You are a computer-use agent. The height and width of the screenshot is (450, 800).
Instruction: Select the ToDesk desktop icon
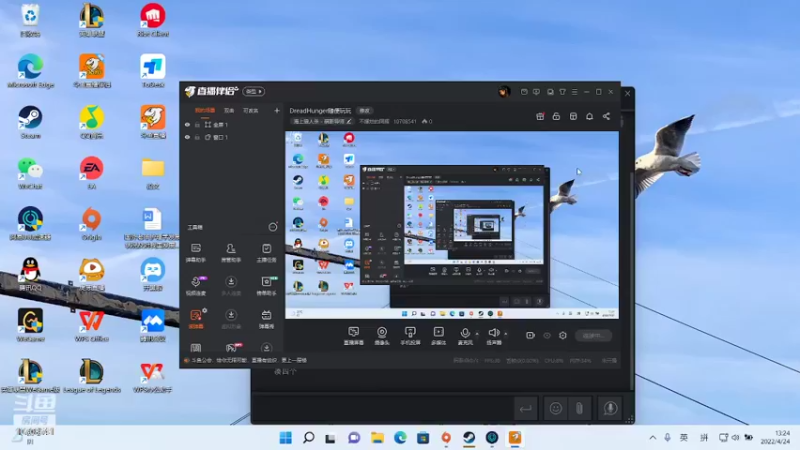pyautogui.click(x=153, y=71)
